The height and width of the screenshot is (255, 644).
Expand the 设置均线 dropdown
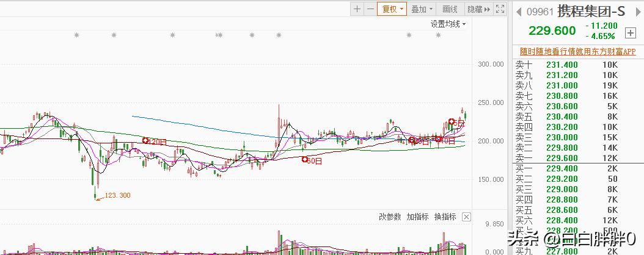(448, 24)
